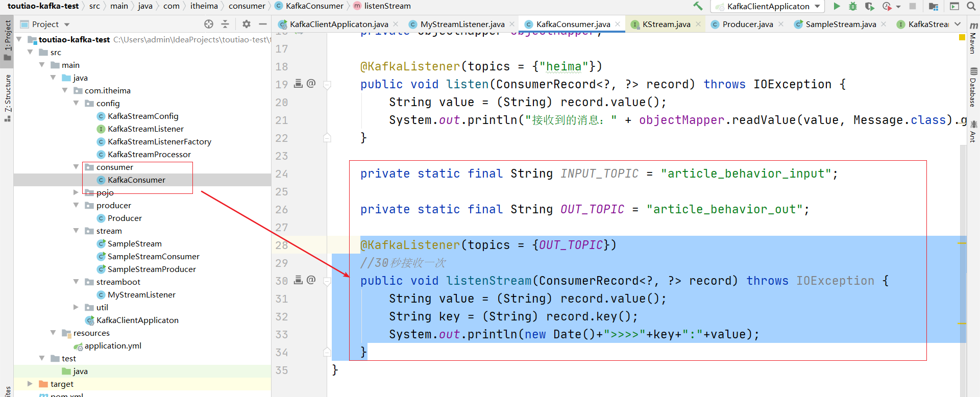
Task: Click the Build project hammer icon
Action: [697, 6]
